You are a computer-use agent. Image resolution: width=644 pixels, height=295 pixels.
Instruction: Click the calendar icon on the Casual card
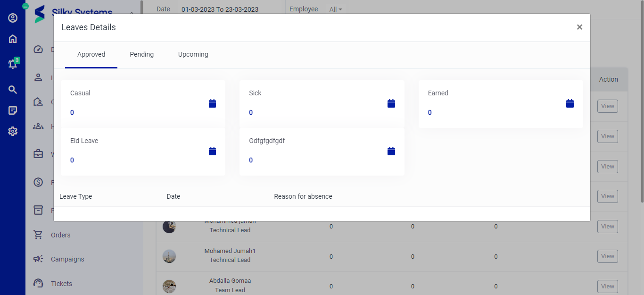click(212, 103)
